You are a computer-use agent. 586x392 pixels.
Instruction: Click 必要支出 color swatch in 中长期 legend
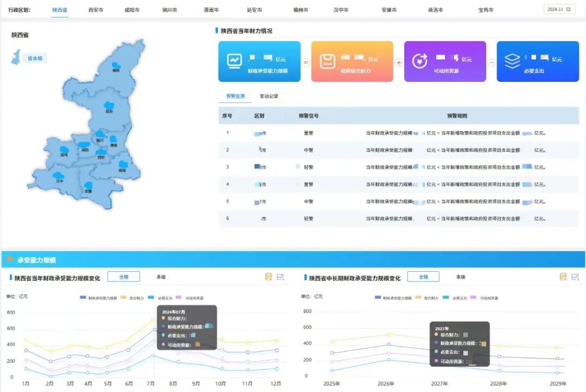pos(446,298)
